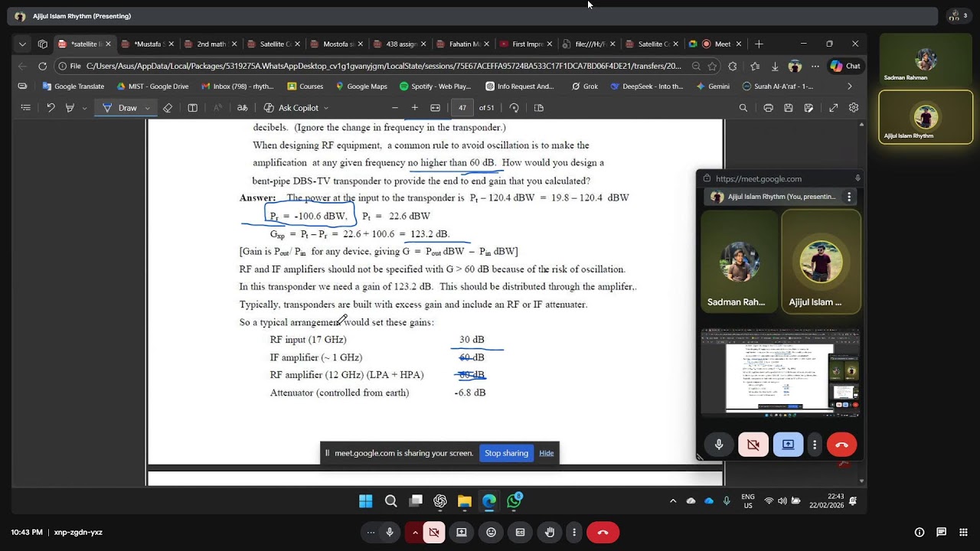Switch to the '2nd math' browser tab

[211, 44]
